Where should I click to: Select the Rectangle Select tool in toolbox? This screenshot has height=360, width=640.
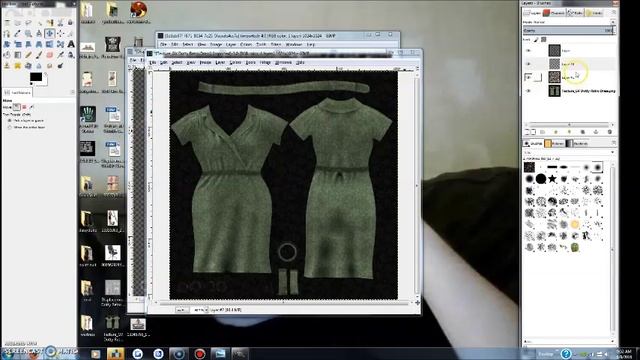(7, 22)
